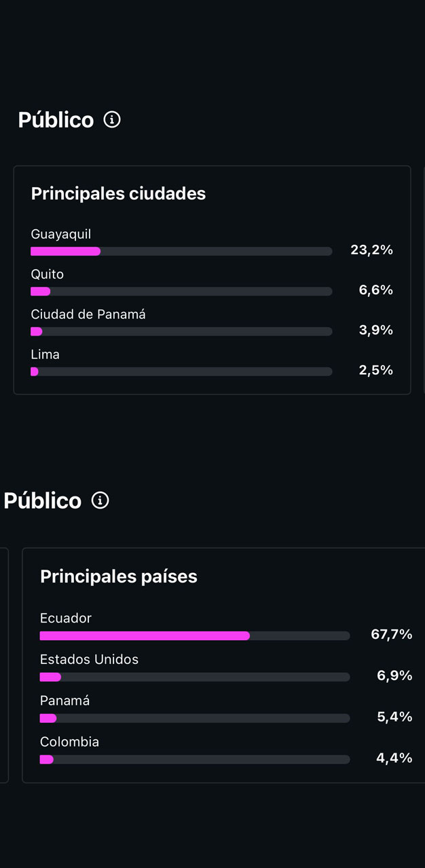Click the Ecuador country label
The height and width of the screenshot is (868, 425).
click(x=66, y=618)
